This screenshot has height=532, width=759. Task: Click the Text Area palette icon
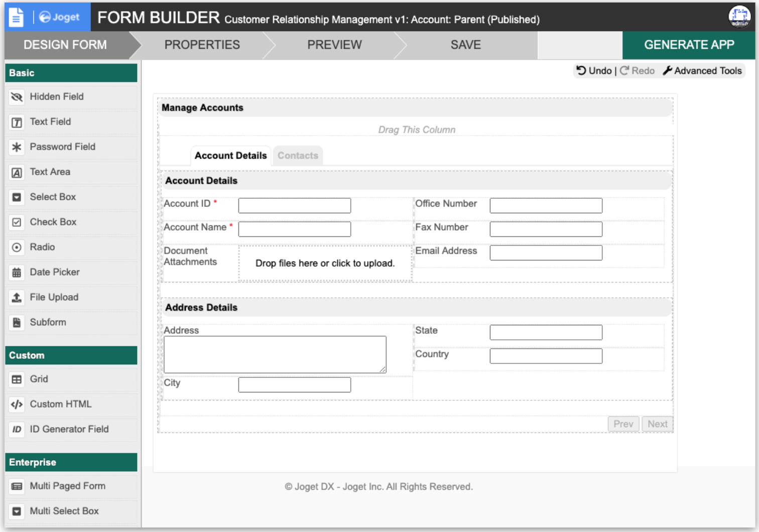(x=17, y=172)
